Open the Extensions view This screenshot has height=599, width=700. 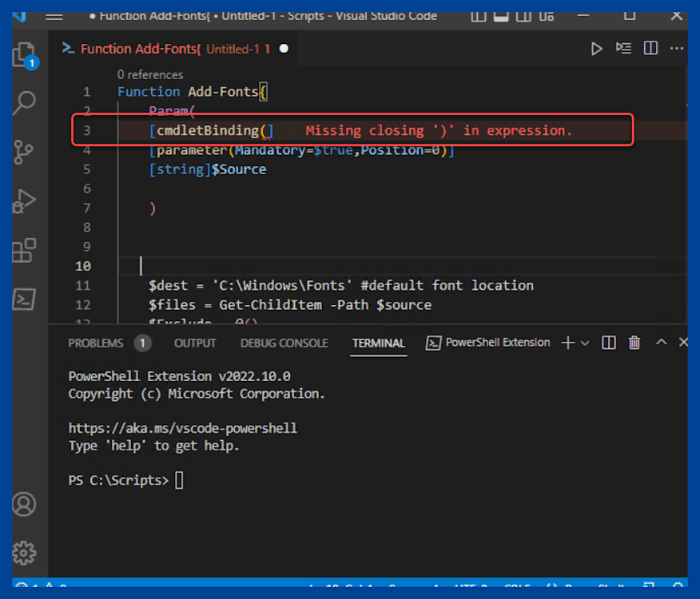pos(24,250)
